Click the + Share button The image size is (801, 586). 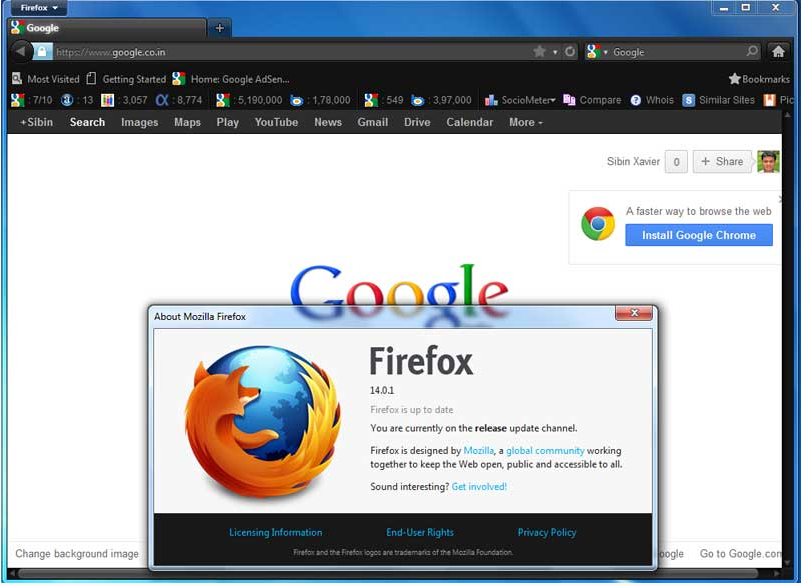[x=722, y=161]
